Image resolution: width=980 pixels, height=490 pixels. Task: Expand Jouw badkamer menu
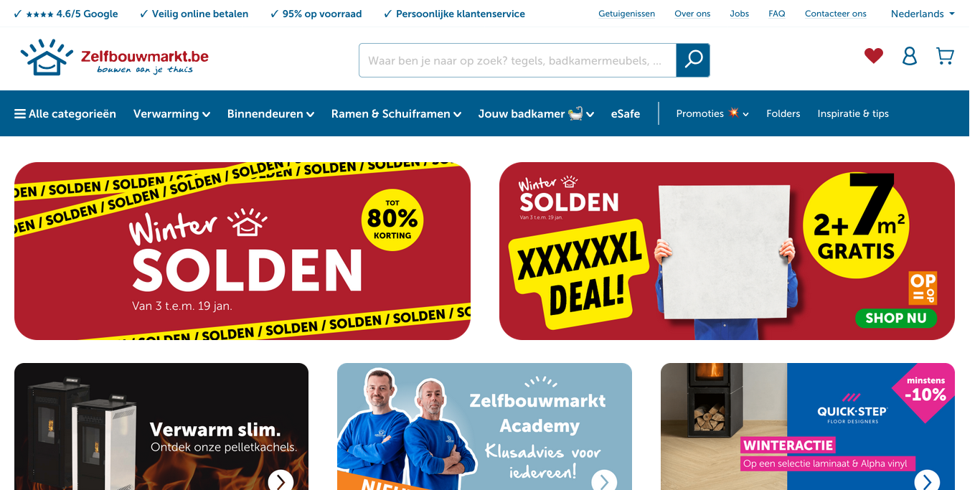click(536, 113)
